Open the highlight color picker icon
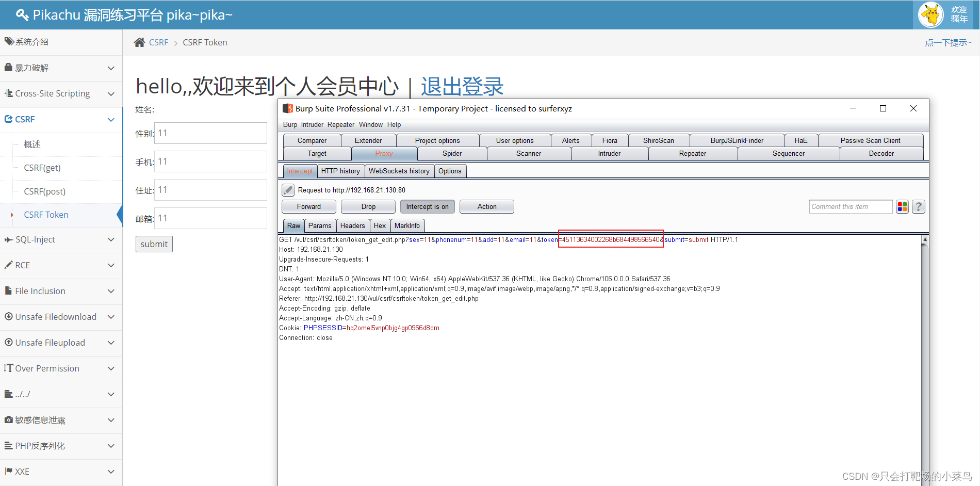This screenshot has height=486, width=980. tap(902, 207)
